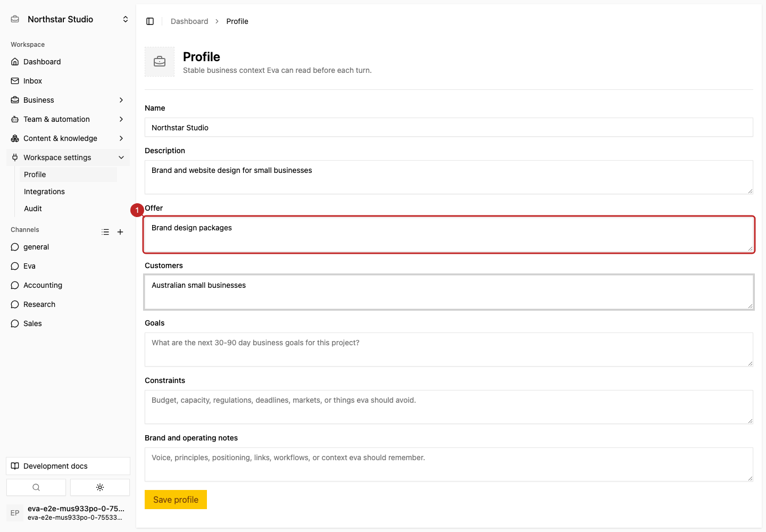766x532 pixels.
Task: Click the Profile header briefcase icon
Action: click(x=160, y=62)
